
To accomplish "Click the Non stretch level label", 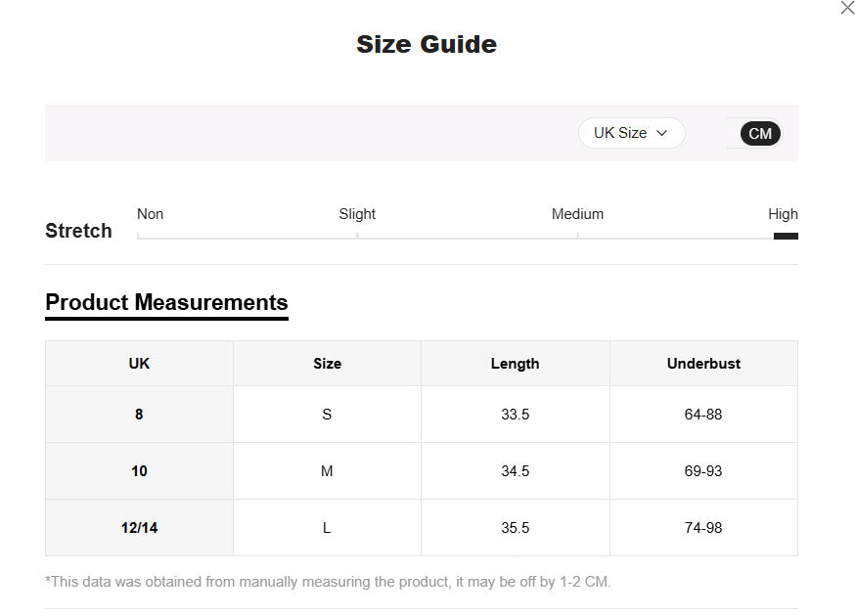I will coord(150,214).
